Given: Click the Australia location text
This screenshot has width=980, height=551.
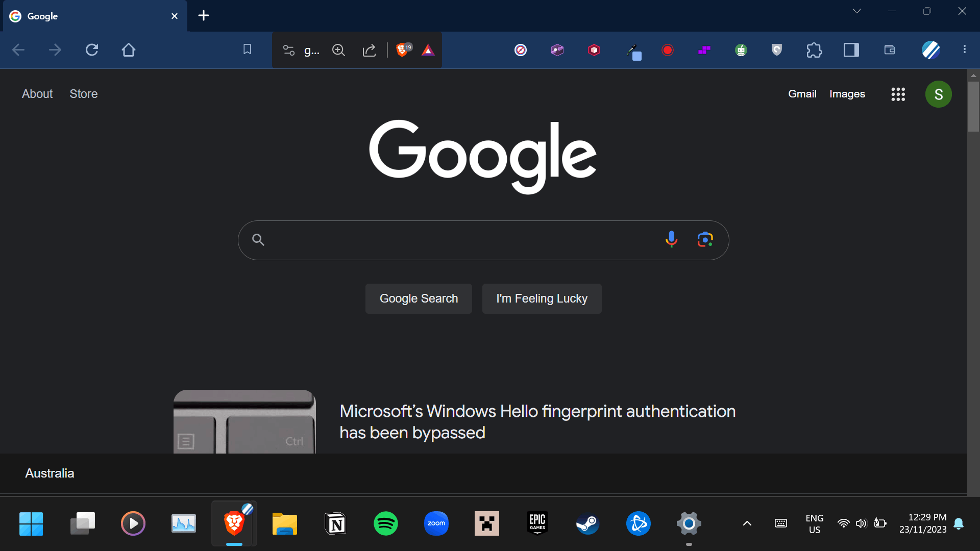Looking at the screenshot, I should pos(50,473).
